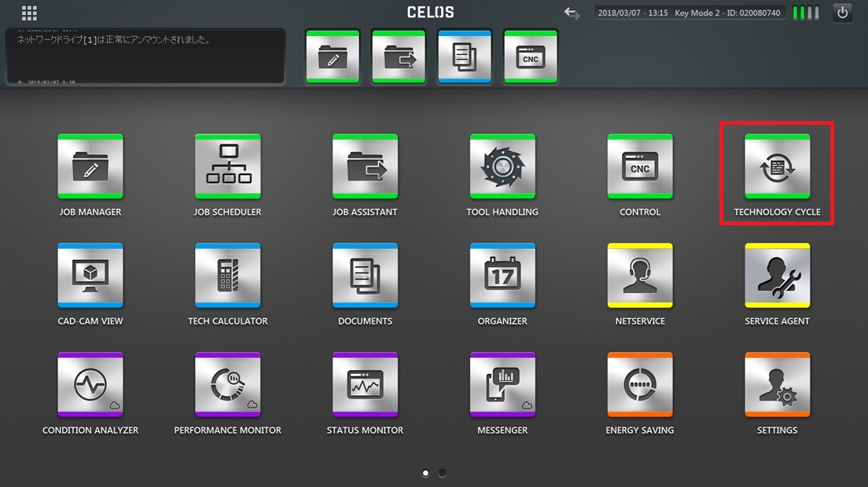The image size is (868, 487).
Task: Launch the Technology Cycle app
Action: click(x=778, y=166)
